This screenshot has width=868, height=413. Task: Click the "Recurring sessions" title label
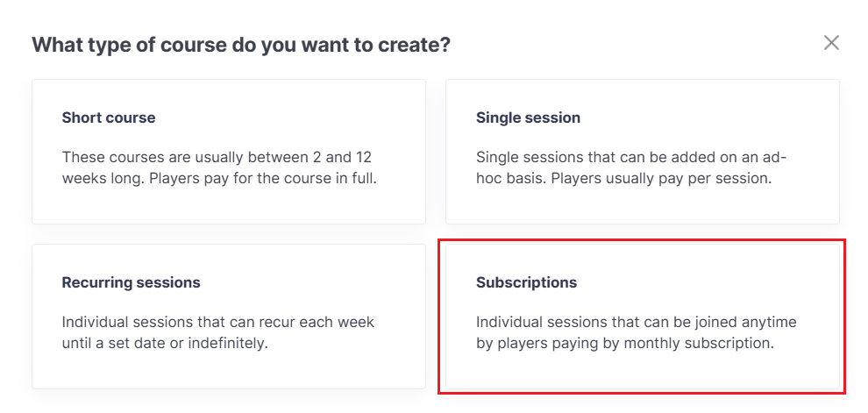tap(131, 282)
